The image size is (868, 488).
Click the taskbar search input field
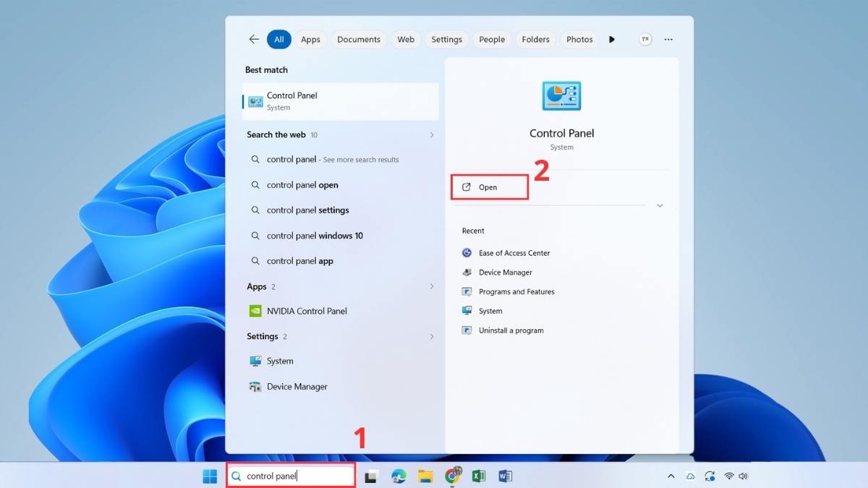[x=297, y=476]
